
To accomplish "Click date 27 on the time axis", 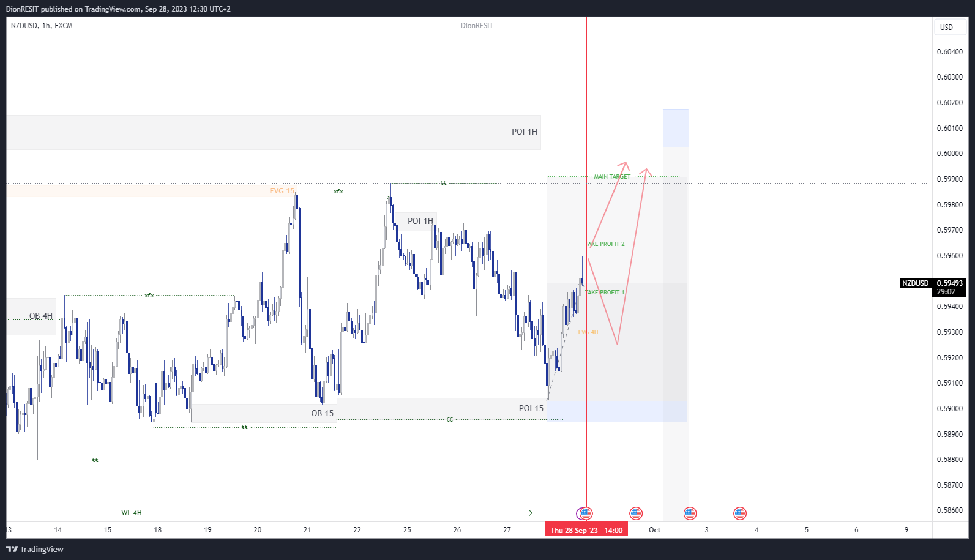I will point(507,530).
